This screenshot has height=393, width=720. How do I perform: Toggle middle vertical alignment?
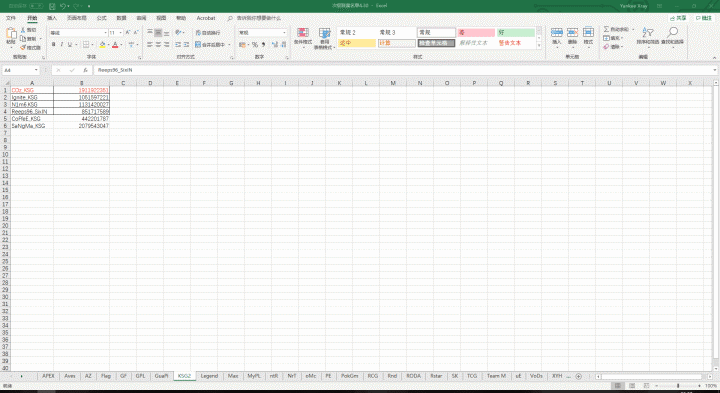pos(158,33)
